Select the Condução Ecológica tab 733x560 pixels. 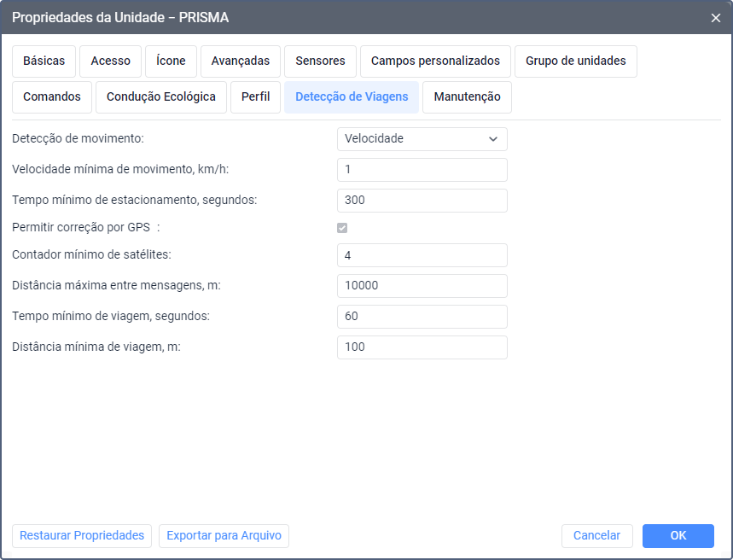160,97
